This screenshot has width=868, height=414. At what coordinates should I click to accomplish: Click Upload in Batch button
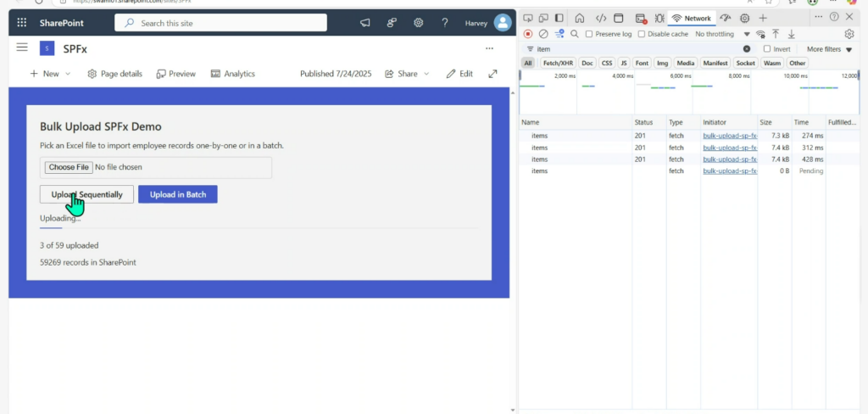(178, 194)
